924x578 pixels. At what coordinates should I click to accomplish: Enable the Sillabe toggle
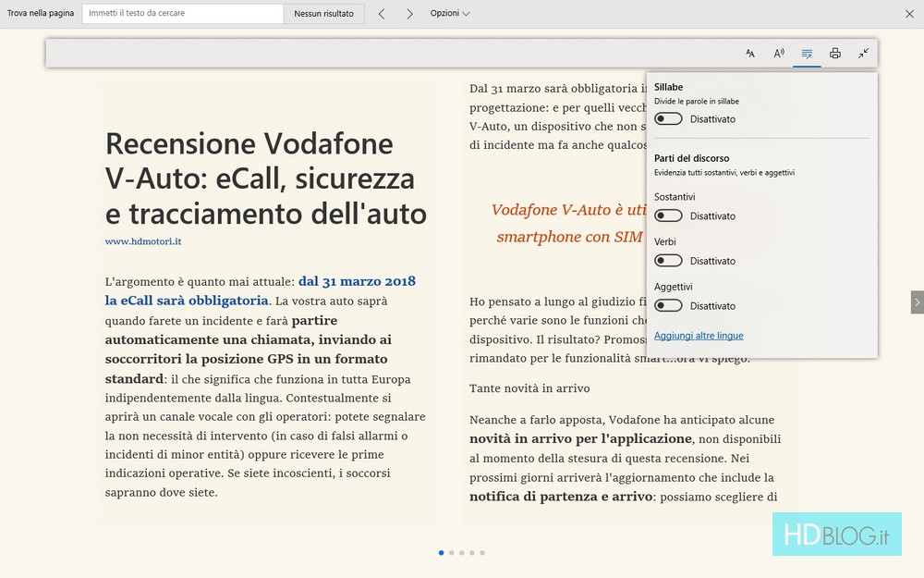[x=668, y=119]
